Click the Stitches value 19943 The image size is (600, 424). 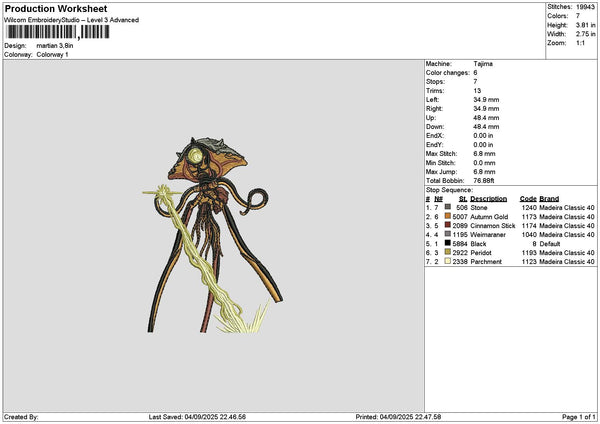(585, 7)
